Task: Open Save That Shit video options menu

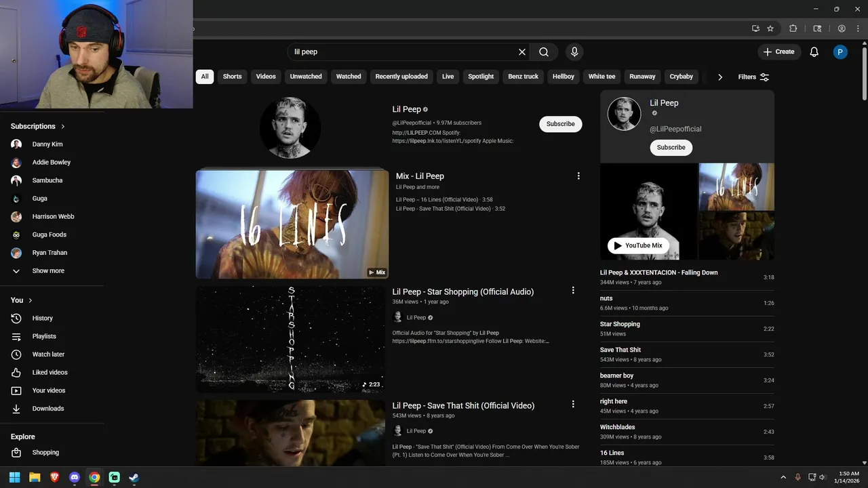Action: 573,404
